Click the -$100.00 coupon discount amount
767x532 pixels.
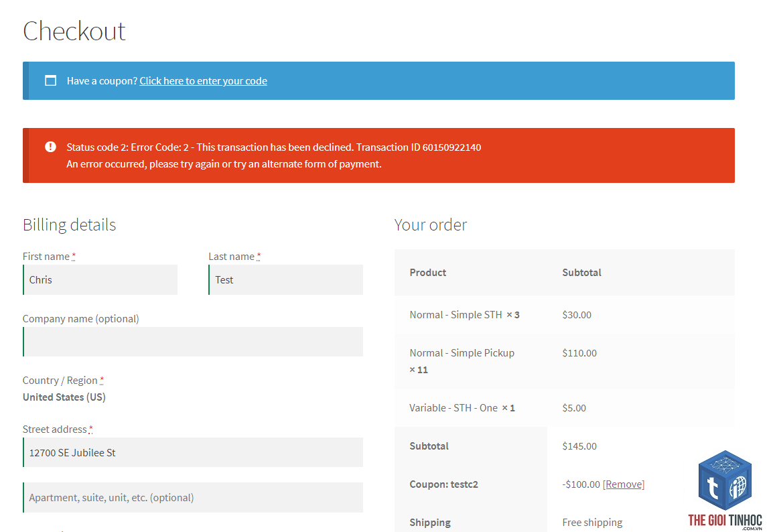point(581,484)
